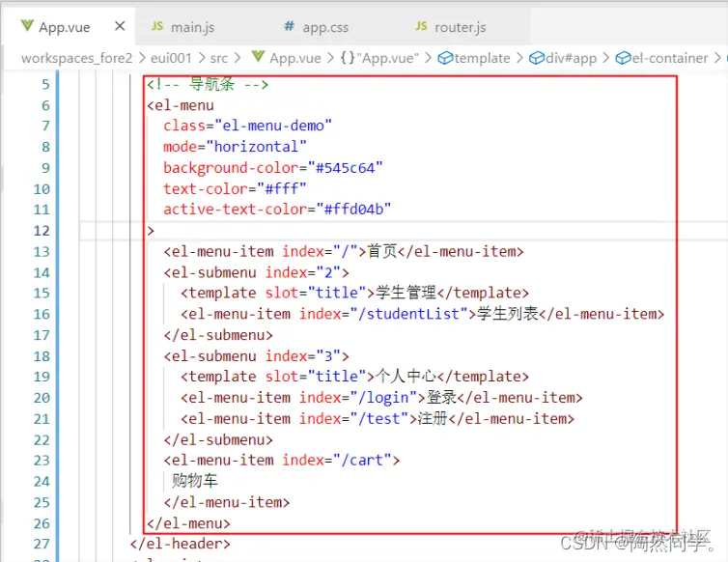Click the "/login" menu item line

click(x=381, y=398)
